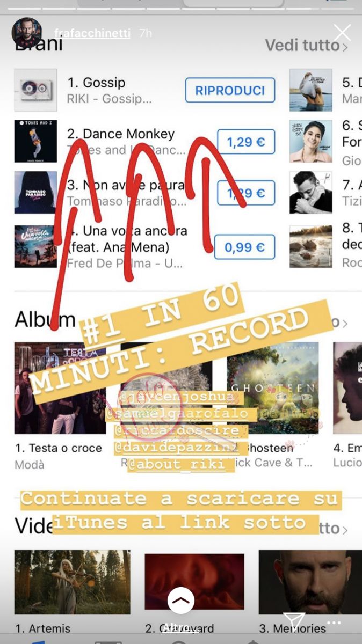The height and width of the screenshot is (644, 362).
Task: Open the Ghosteen album artwork
Action: 272,388
